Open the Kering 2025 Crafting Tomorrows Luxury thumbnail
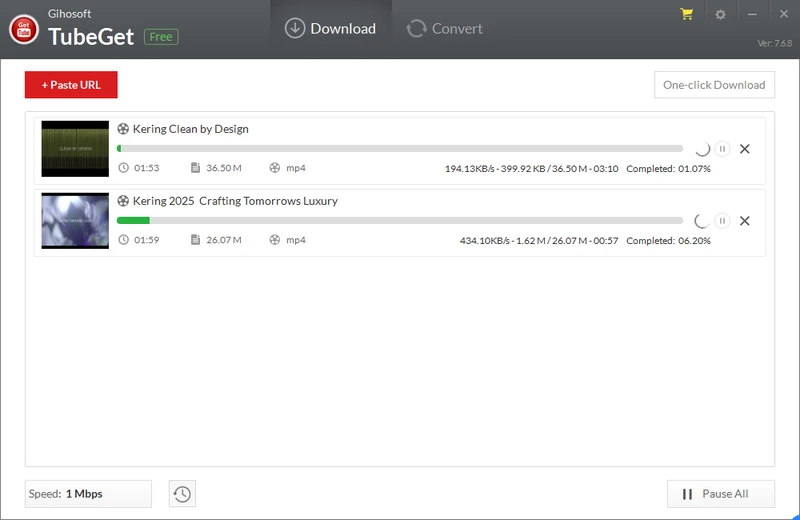 75,220
